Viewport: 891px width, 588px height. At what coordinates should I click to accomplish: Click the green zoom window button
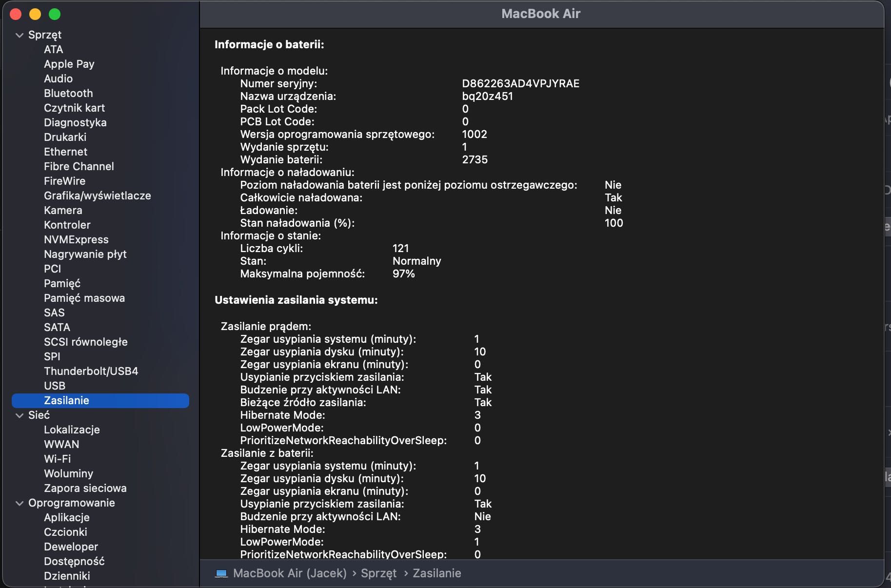tap(55, 14)
